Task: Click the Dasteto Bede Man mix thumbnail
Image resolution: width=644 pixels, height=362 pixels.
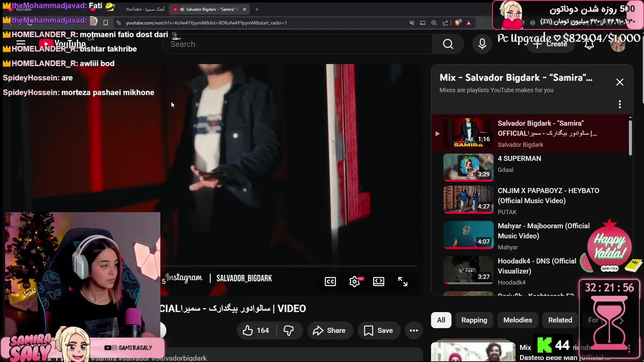Action: (473, 352)
